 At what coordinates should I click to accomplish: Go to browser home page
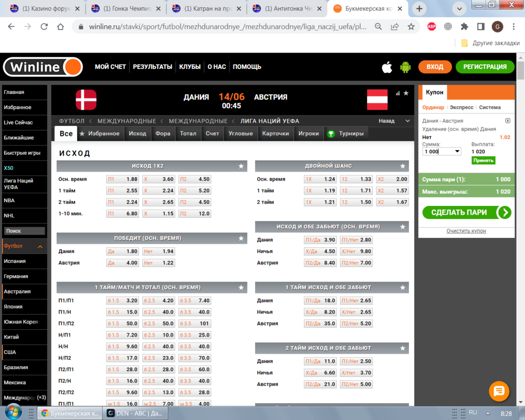60,26
